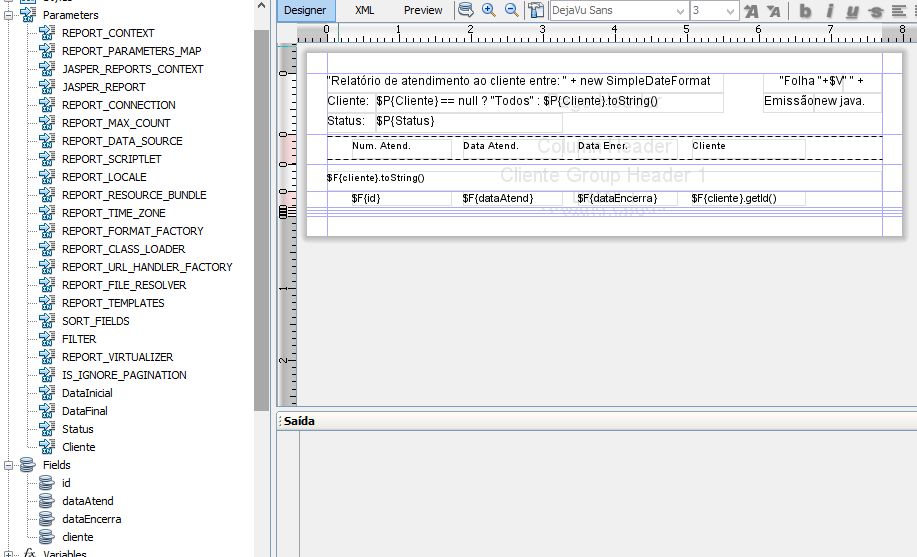Viewport: 917px width, 557px height.
Task: Switch to the XML tab
Action: pos(364,10)
